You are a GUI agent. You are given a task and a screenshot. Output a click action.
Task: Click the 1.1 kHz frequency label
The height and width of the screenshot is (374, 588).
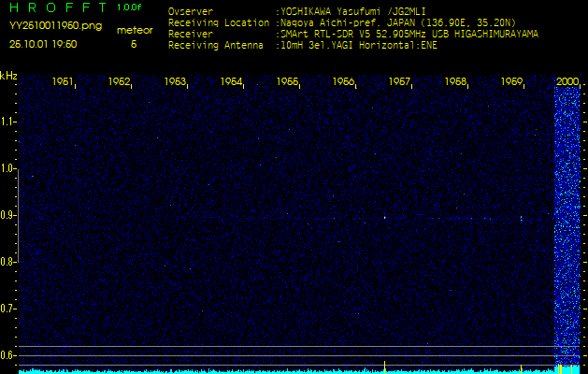click(8, 122)
